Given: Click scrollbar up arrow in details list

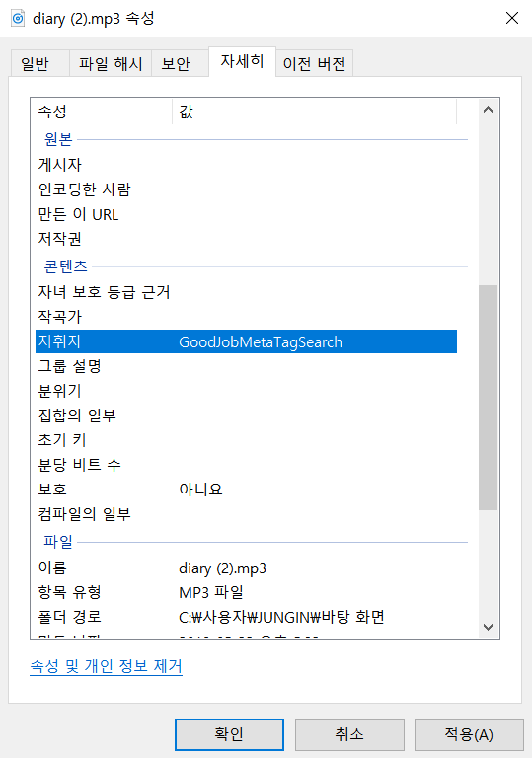Looking at the screenshot, I should [488, 110].
